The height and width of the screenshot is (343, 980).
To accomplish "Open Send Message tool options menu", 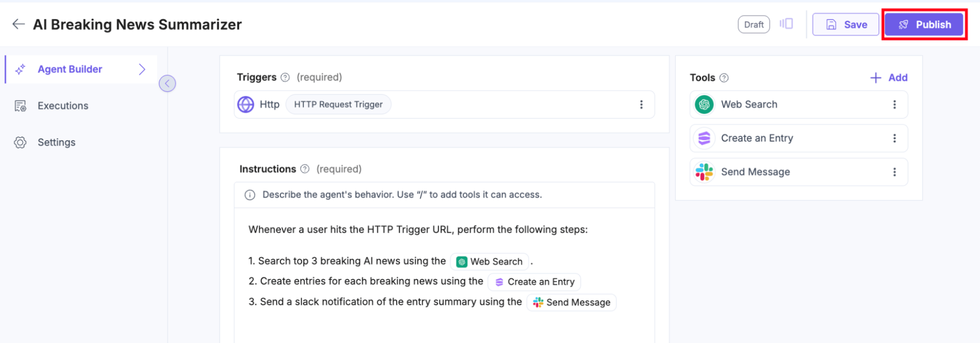I will pos(895,172).
